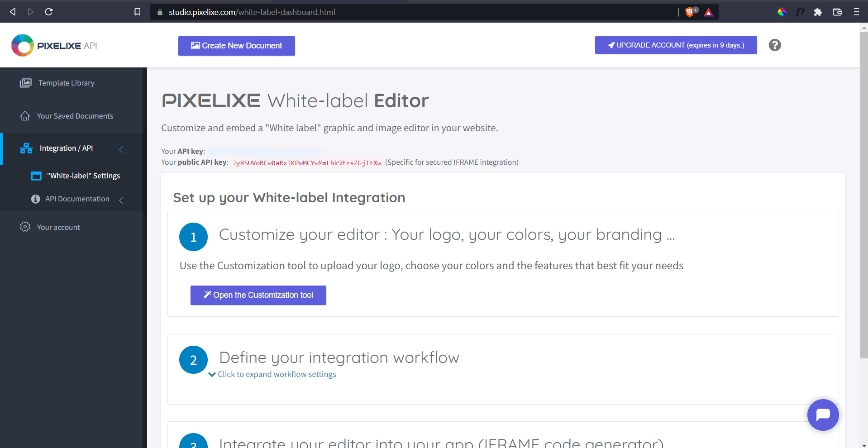Click the step 1 circle badge

tap(193, 237)
